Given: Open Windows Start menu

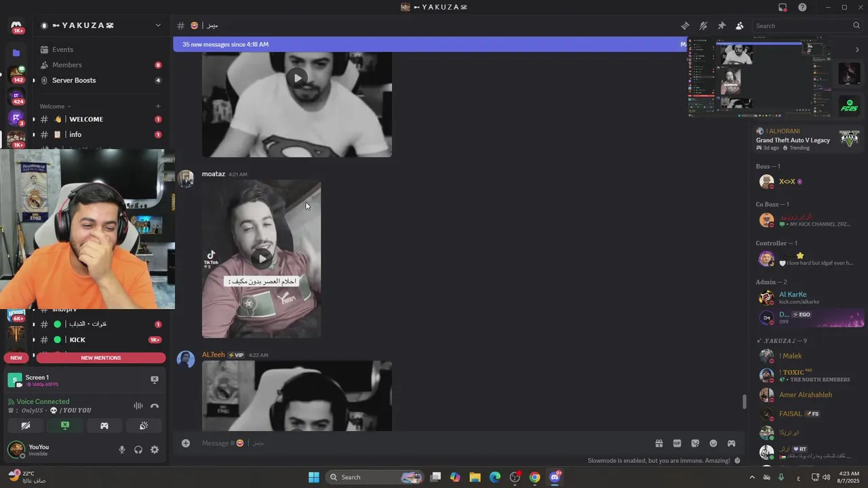Looking at the screenshot, I should [314, 477].
